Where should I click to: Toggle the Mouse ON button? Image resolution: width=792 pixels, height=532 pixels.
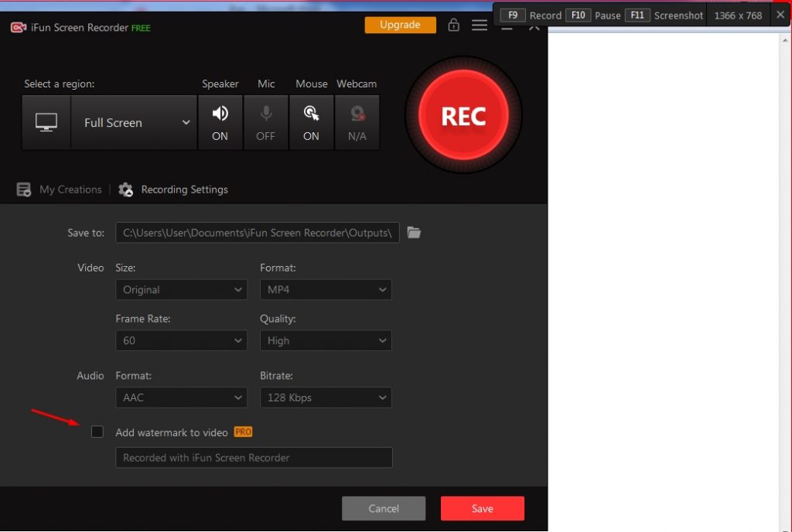click(x=311, y=122)
